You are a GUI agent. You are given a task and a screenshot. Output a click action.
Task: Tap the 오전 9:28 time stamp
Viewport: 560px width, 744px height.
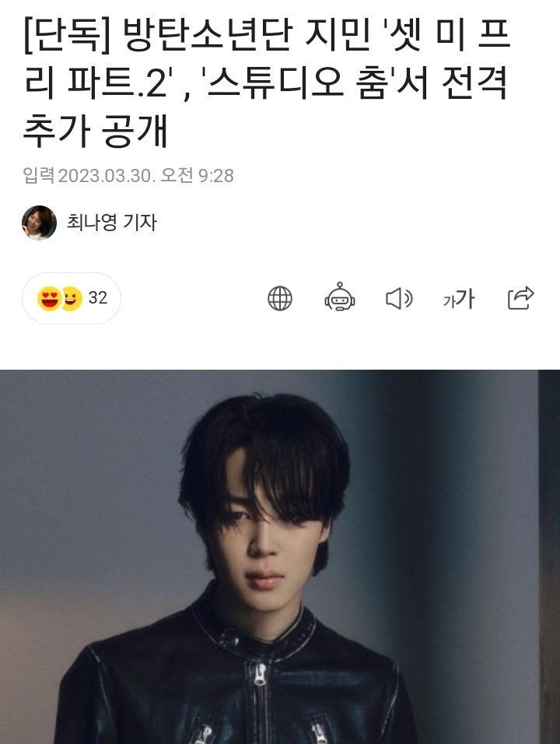(x=197, y=176)
